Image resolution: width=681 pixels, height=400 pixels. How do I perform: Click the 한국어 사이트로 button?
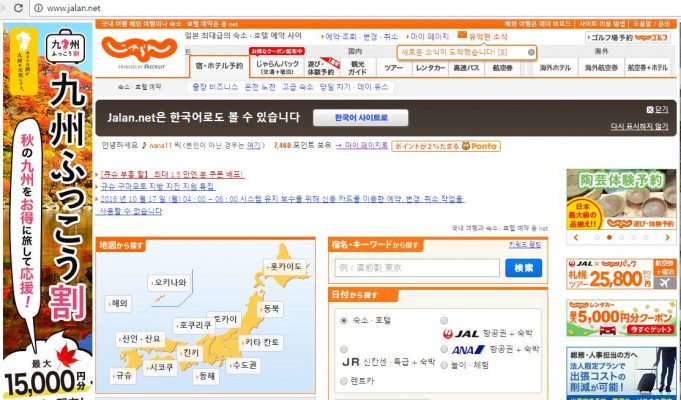coord(360,118)
